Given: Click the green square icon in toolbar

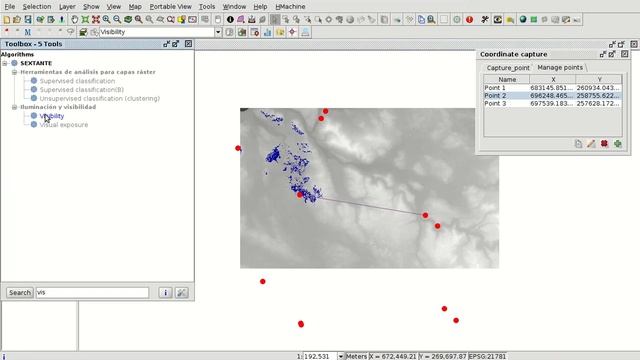Looking at the screenshot, I should coord(533,19).
